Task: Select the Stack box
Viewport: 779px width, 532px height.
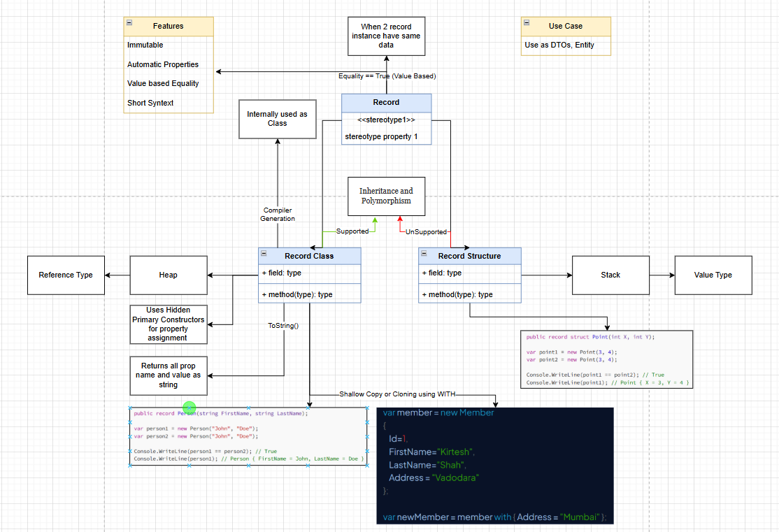Action: click(610, 275)
